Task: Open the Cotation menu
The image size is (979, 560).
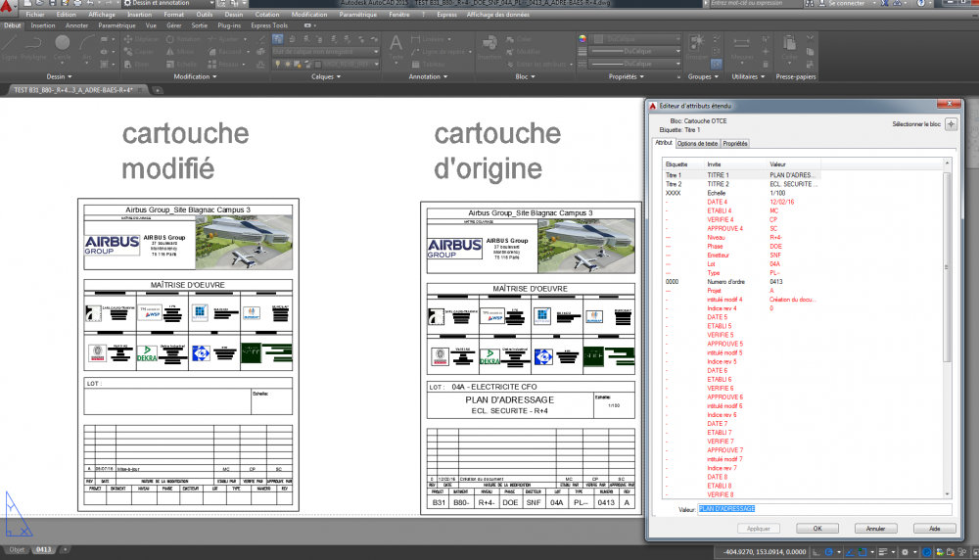Action: (267, 15)
